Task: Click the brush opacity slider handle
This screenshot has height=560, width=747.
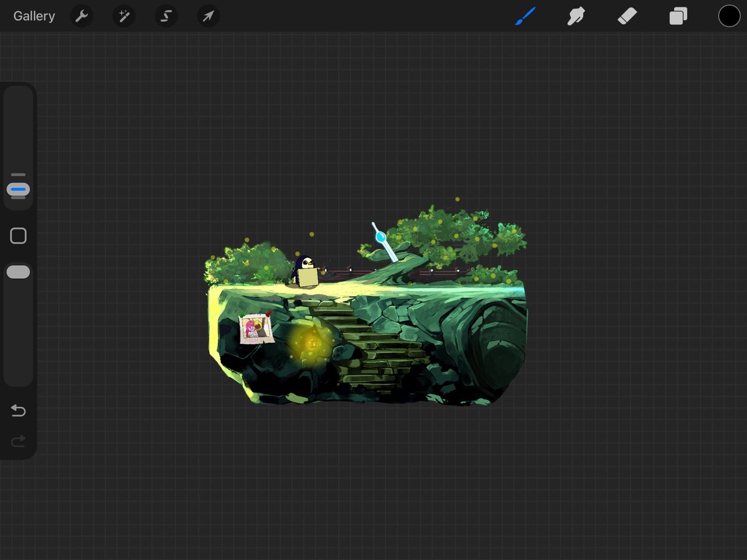Action: coord(18,272)
